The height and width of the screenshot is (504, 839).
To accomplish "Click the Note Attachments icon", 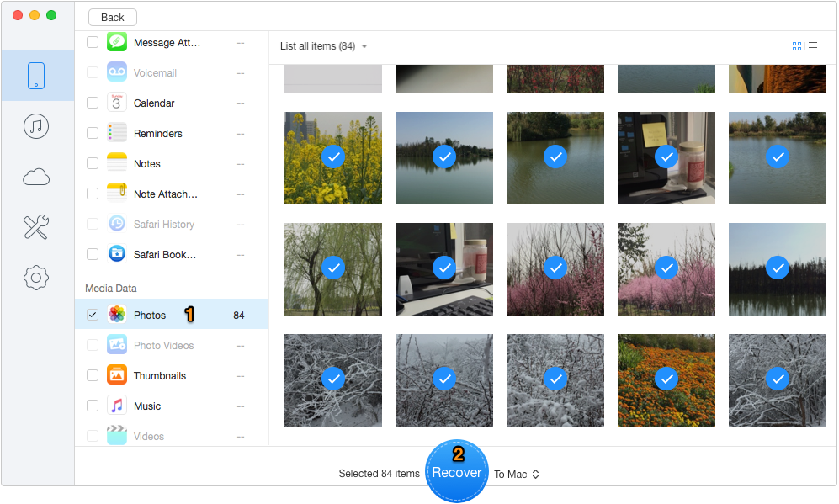I will pyautogui.click(x=117, y=194).
